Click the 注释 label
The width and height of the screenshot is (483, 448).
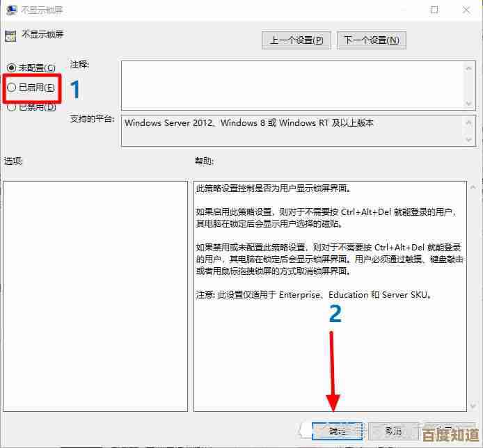[79, 65]
